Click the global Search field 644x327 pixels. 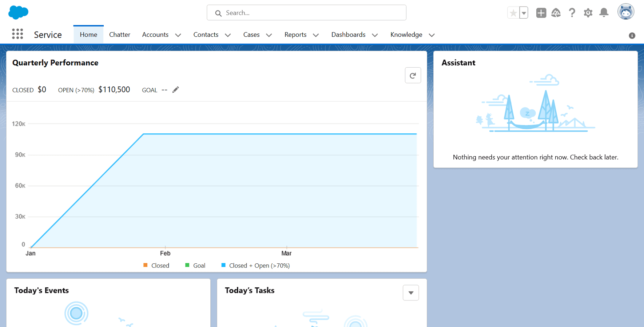click(306, 13)
